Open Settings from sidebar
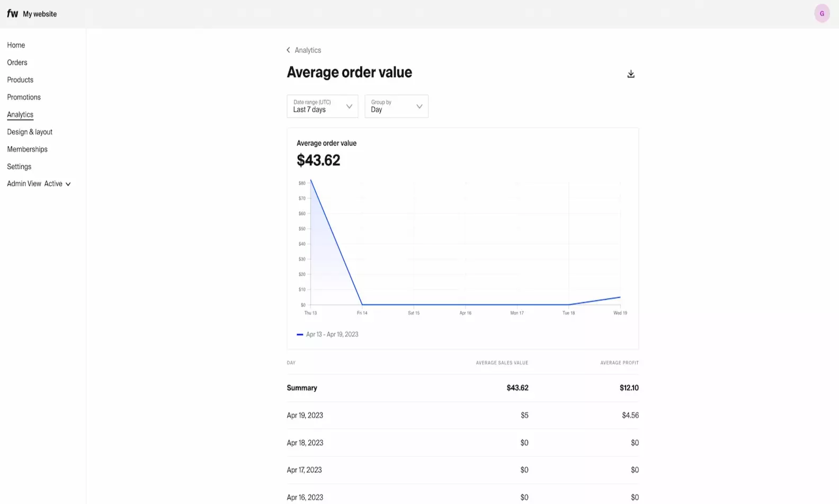This screenshot has height=504, width=839. point(19,167)
